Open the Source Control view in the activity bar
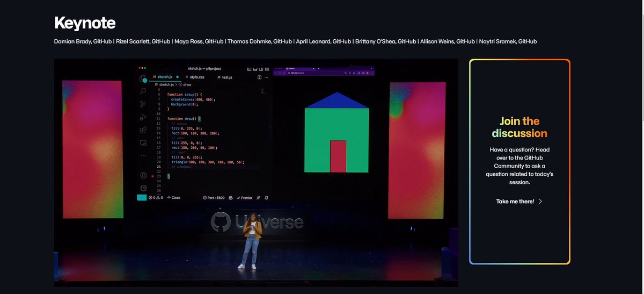The height and width of the screenshot is (294, 644). click(143, 104)
